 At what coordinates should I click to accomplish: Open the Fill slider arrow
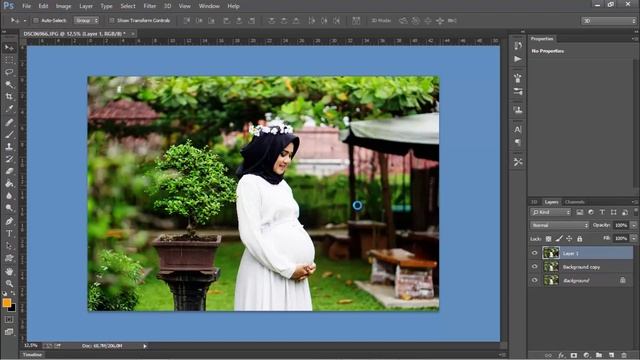[x=634, y=238]
